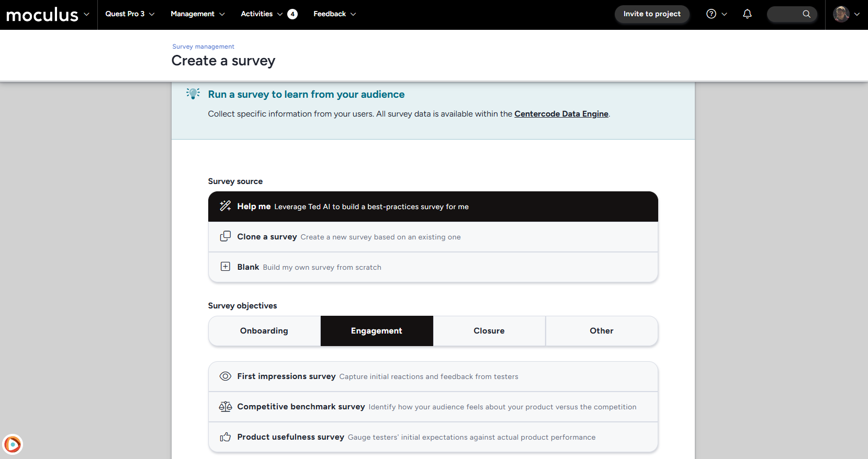The width and height of the screenshot is (868, 459).
Task: Switch to the Closure objectives tab
Action: pos(489,331)
